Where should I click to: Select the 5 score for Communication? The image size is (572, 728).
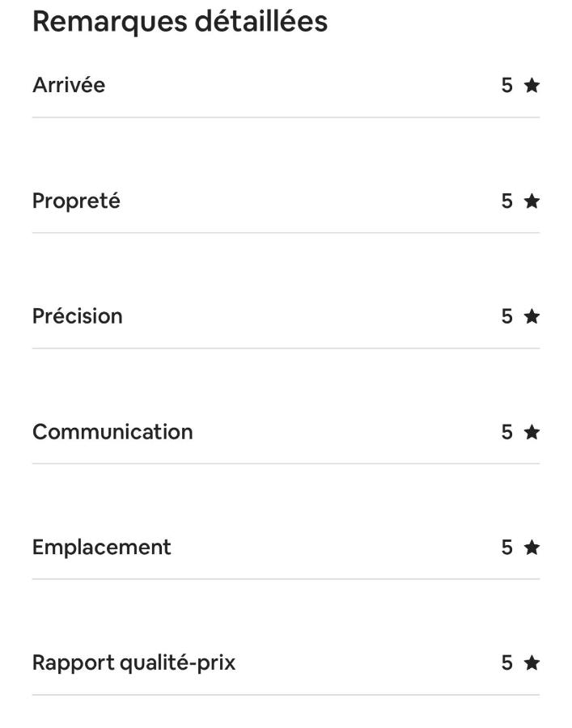point(507,432)
